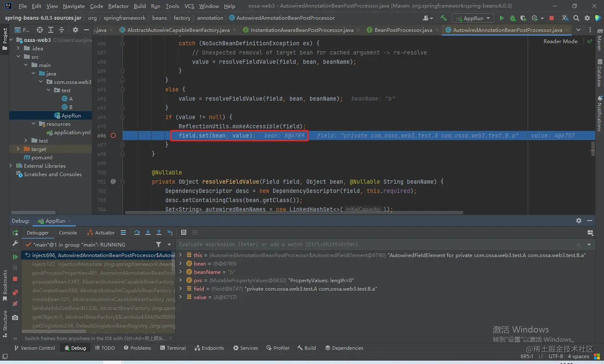Run AppRun with the green play icon
Viewport: 604px width, 364px height.
click(x=502, y=18)
